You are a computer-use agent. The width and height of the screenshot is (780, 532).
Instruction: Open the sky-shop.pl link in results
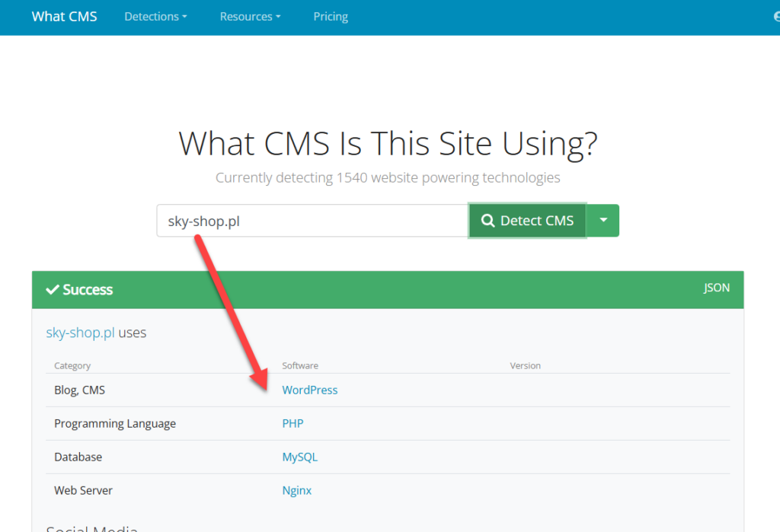[80, 333]
